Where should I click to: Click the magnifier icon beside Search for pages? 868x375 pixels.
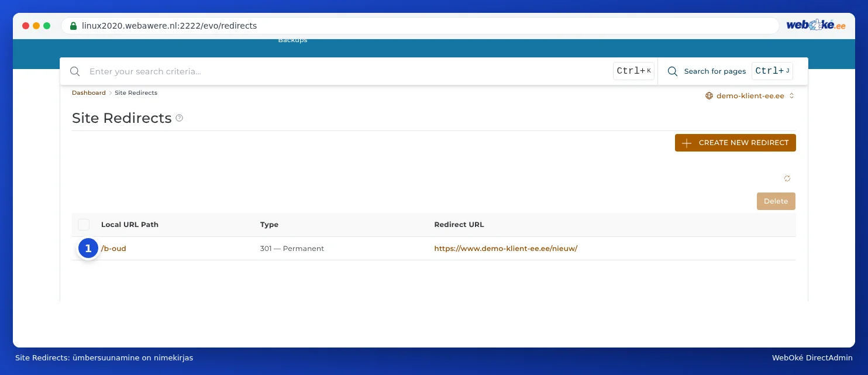[673, 71]
